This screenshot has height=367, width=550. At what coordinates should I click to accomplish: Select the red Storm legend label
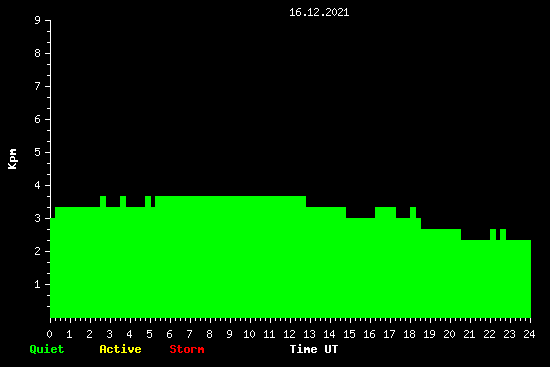coord(187,349)
